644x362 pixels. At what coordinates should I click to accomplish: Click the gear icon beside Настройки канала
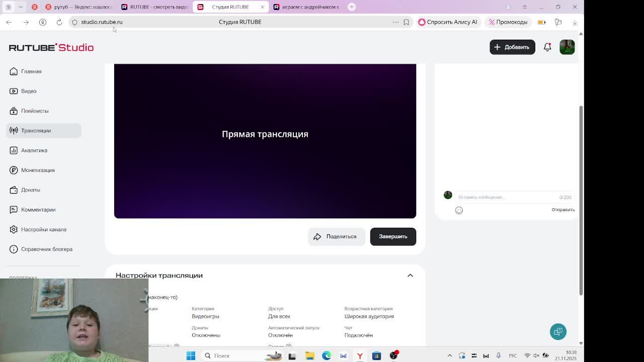click(14, 229)
